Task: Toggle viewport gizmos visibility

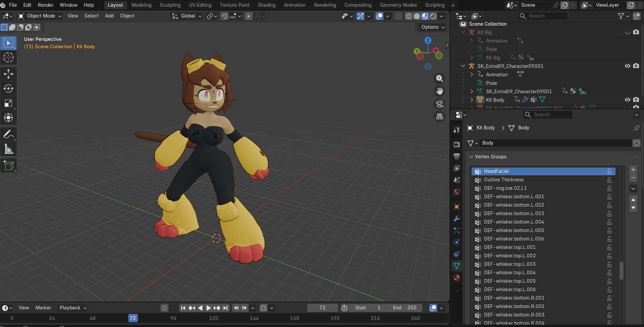Action: 360,16
